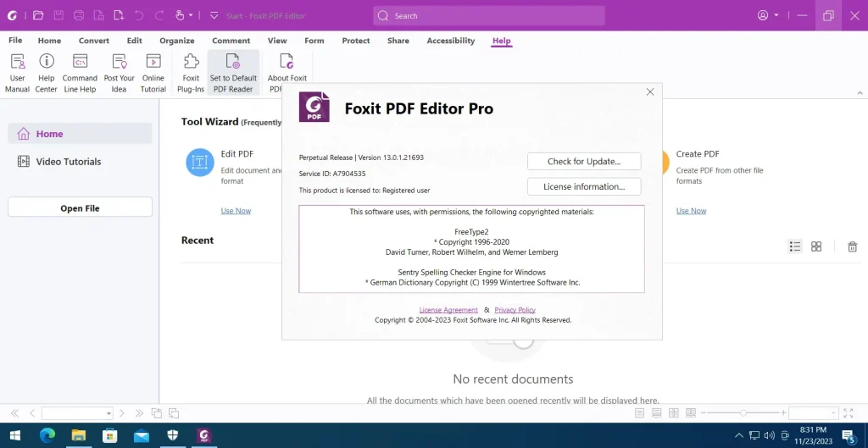Switch Recent list to list view
The width and height of the screenshot is (868, 448).
pos(795,246)
